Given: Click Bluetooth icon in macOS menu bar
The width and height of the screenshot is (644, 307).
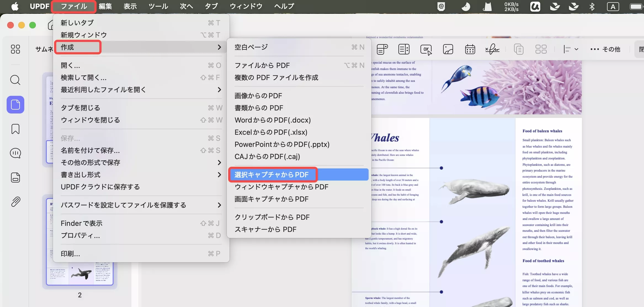Looking at the screenshot, I should pyautogui.click(x=592, y=7).
